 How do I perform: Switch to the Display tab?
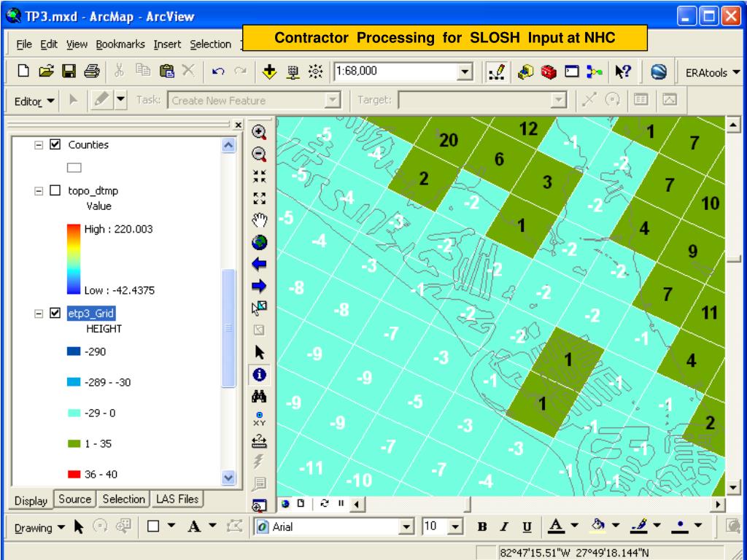point(31,500)
